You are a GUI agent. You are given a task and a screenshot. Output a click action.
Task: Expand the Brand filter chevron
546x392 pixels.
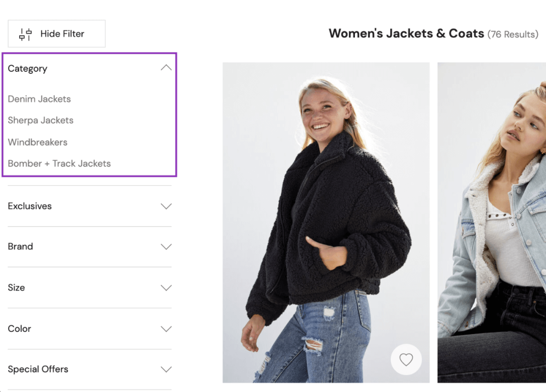point(166,247)
